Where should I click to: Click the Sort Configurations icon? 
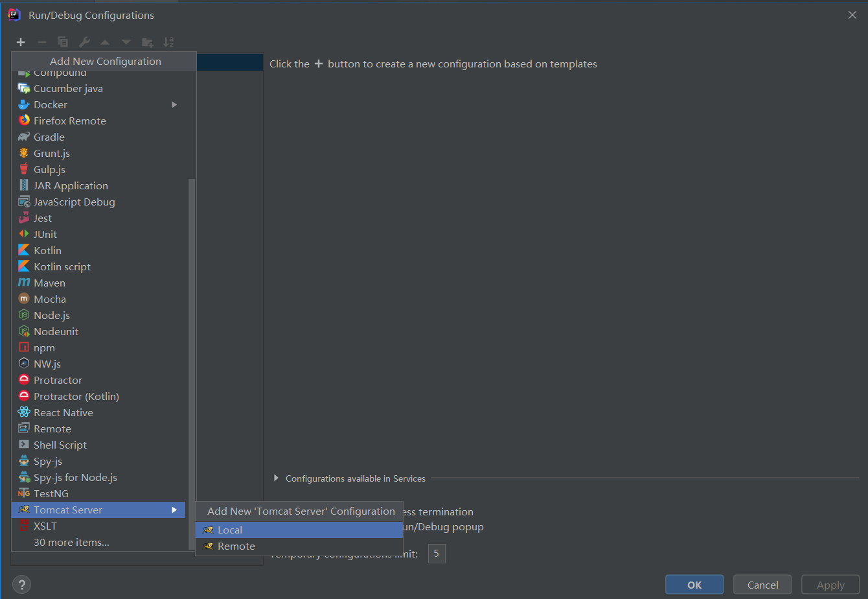click(x=168, y=41)
